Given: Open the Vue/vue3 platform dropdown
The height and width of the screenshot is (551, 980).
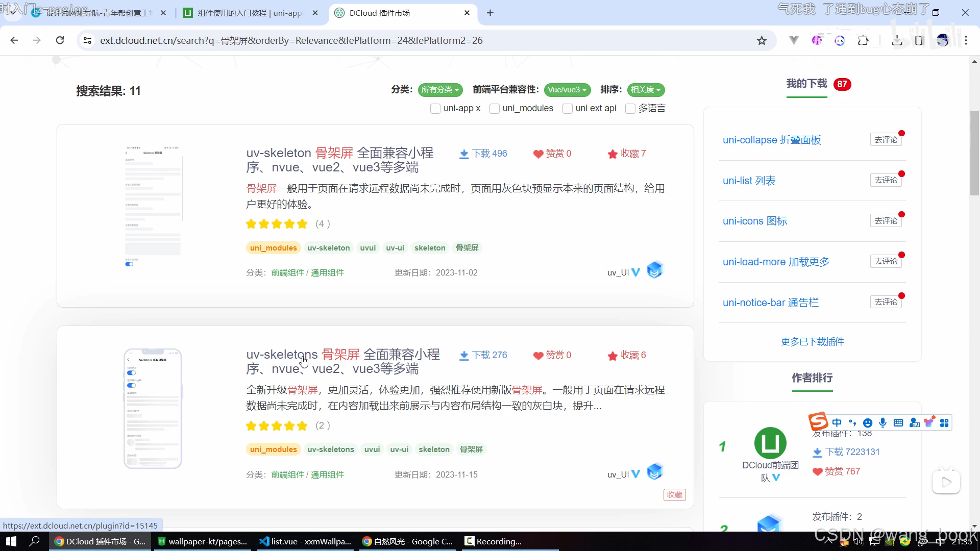Looking at the screenshot, I should (567, 90).
